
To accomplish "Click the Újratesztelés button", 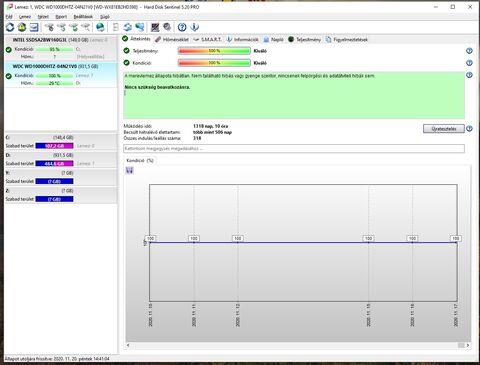I will click(444, 129).
